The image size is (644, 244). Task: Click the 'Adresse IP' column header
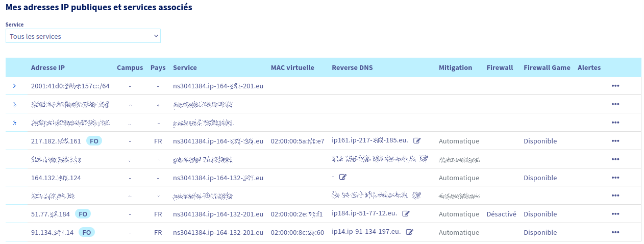point(47,67)
